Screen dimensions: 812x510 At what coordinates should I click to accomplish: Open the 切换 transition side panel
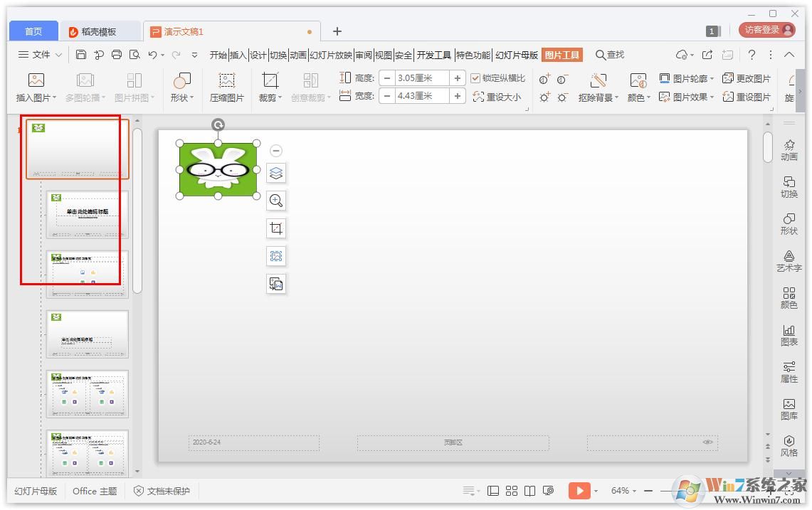click(x=789, y=188)
